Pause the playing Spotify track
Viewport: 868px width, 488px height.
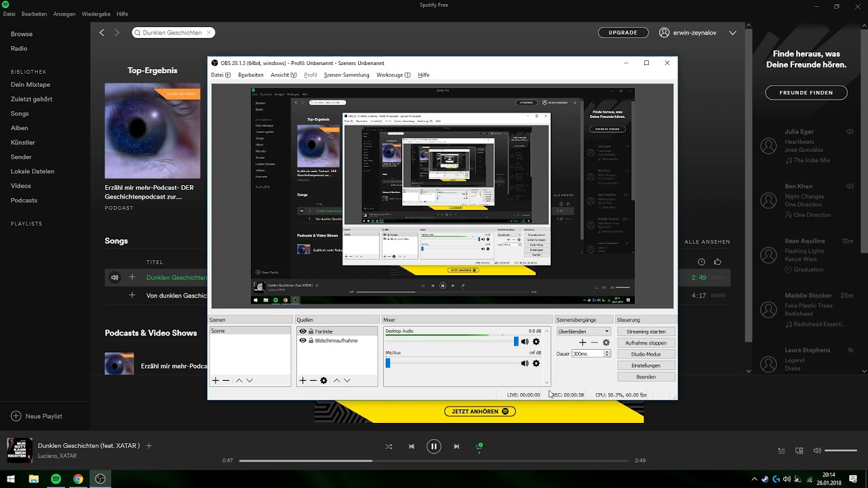434,447
